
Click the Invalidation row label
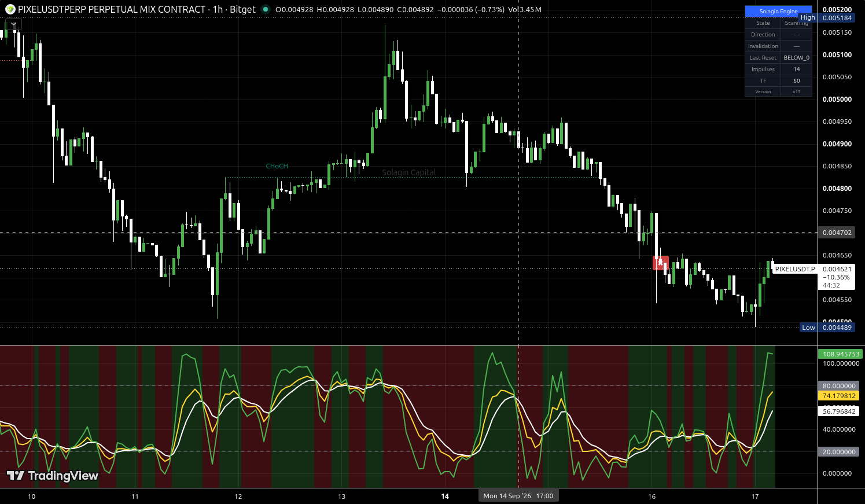763,46
